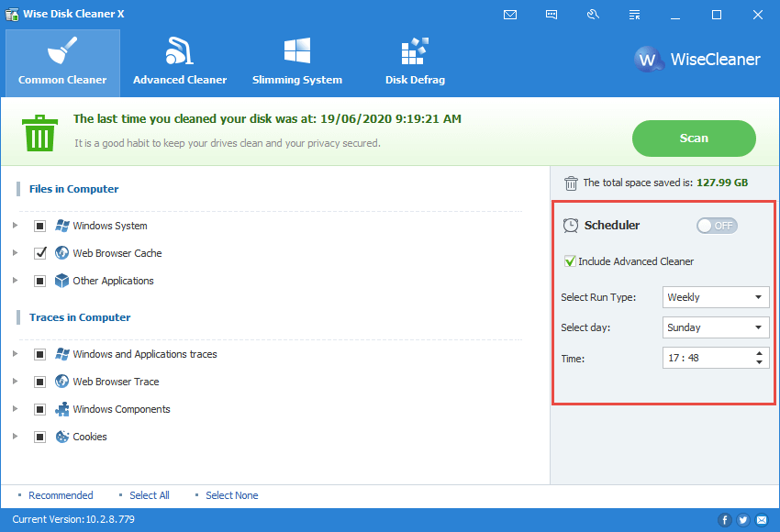Image resolution: width=780 pixels, height=532 pixels.
Task: Expand the Windows System tree node
Action: pos(16,226)
